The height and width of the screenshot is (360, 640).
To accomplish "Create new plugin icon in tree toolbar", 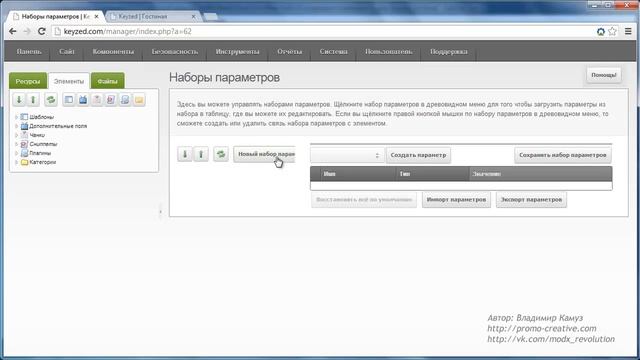I will click(x=125, y=100).
